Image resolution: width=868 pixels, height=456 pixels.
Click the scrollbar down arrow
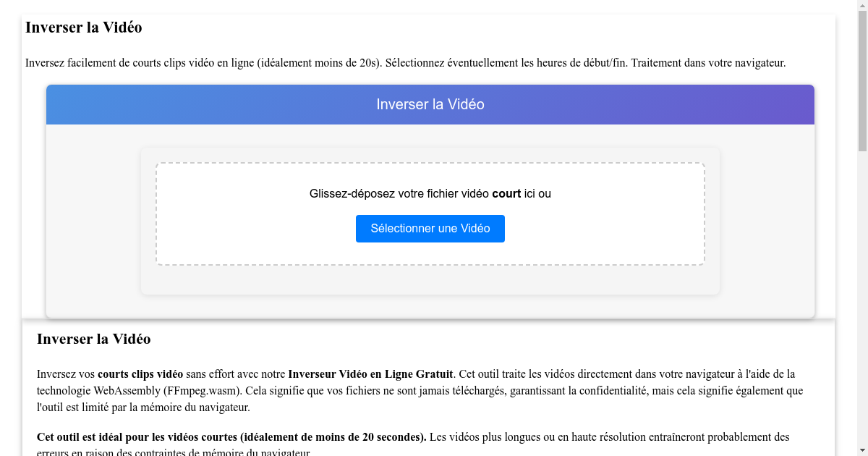(x=862, y=450)
